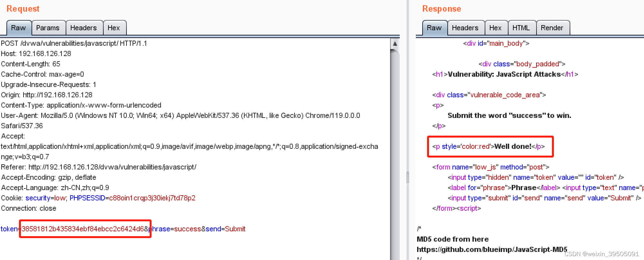Click the hidden token input line
Image resolution: width=644 pixels, height=260 pixels.
536,177
